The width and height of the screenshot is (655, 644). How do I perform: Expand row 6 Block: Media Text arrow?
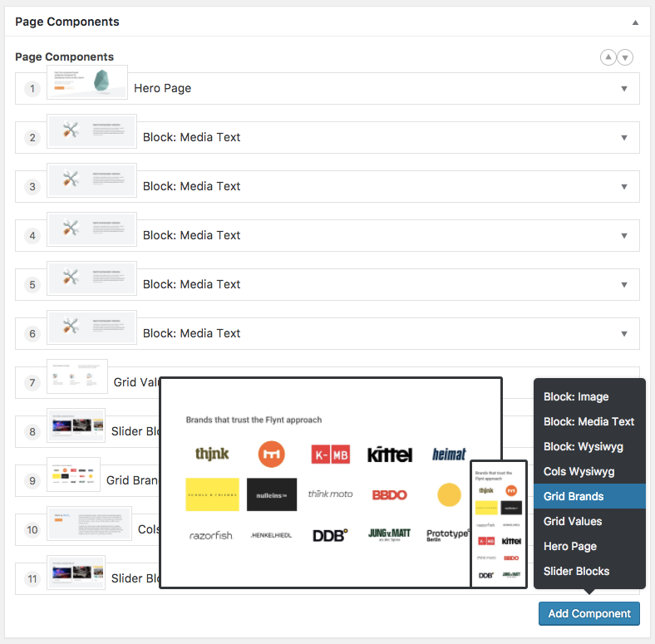coord(624,334)
